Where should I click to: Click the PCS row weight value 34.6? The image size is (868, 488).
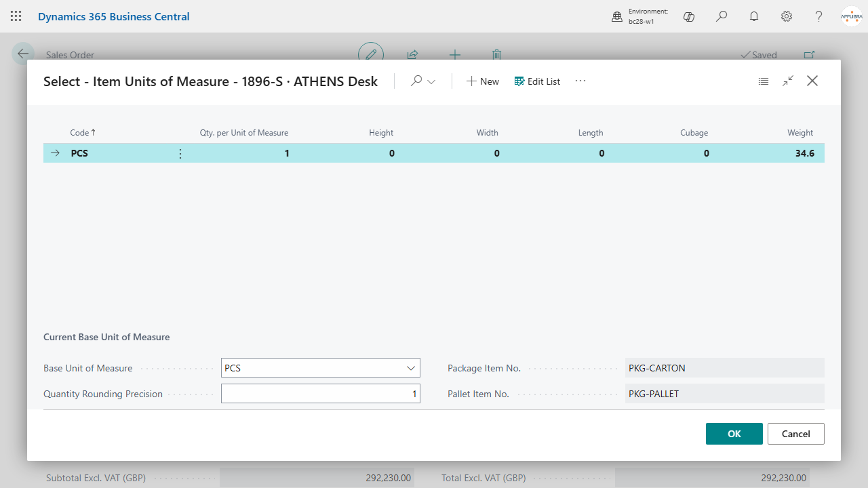[805, 153]
